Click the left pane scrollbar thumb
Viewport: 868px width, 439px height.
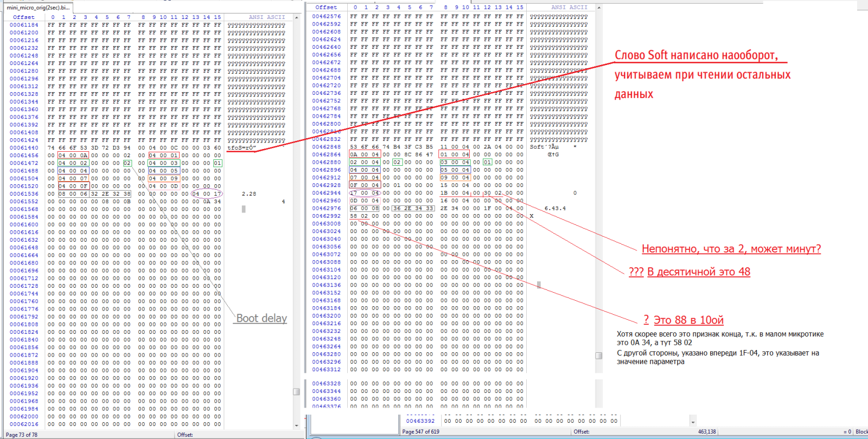[x=297, y=391]
